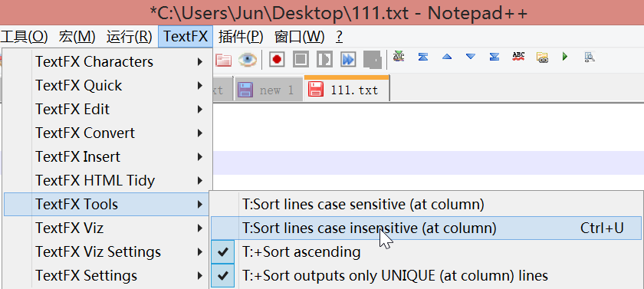Click the blue down-triangle toolbar icon
Viewport: 644px width, 289px height.
pos(471,57)
